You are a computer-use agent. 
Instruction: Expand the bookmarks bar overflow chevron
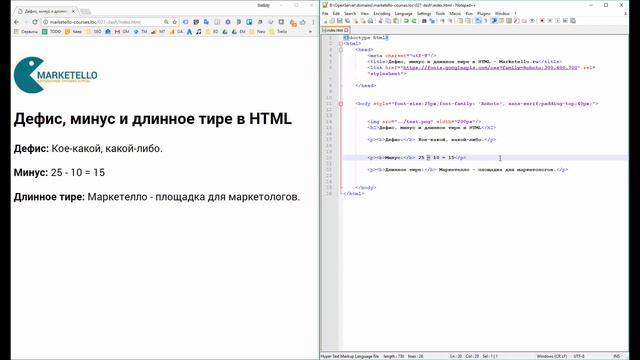click(x=310, y=31)
